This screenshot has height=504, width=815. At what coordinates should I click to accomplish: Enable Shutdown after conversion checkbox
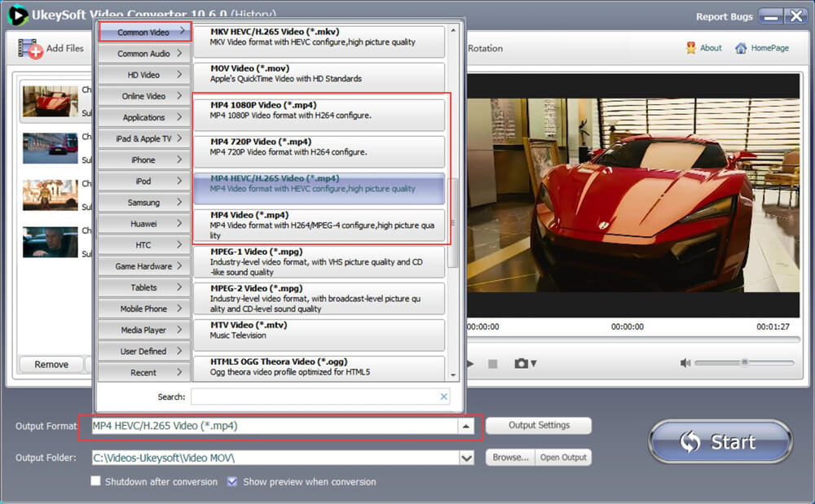click(x=95, y=480)
